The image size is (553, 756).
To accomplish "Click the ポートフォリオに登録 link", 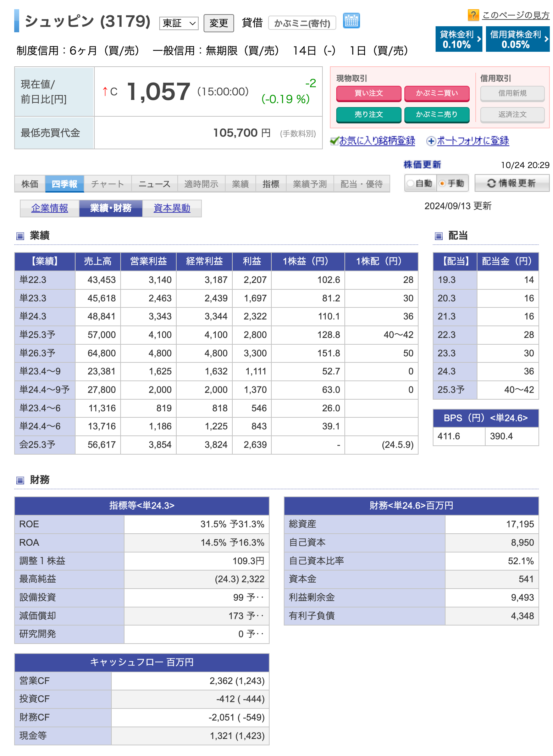I will pos(473,141).
